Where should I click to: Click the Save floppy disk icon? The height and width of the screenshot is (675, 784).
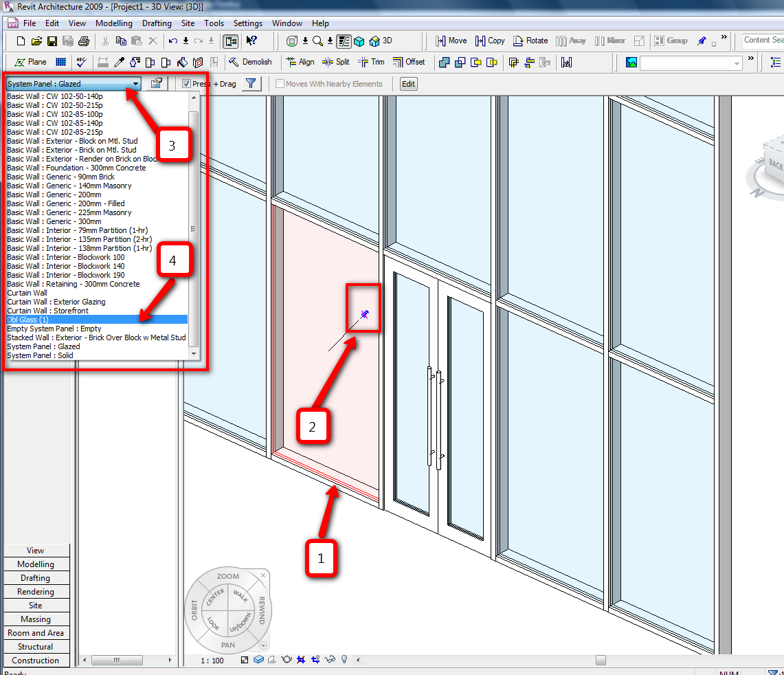pyautogui.click(x=52, y=41)
